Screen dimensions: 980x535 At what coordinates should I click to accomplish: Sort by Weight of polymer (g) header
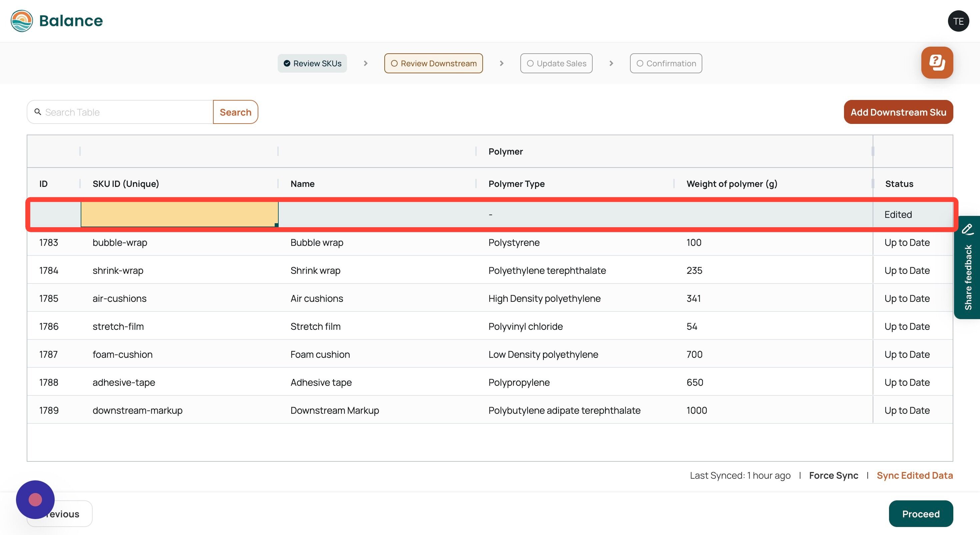click(773, 184)
